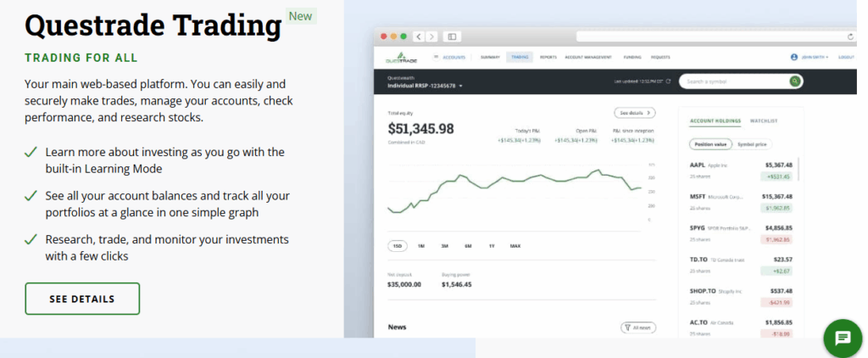Select the AAPL Apple Inc holding

coord(741,171)
